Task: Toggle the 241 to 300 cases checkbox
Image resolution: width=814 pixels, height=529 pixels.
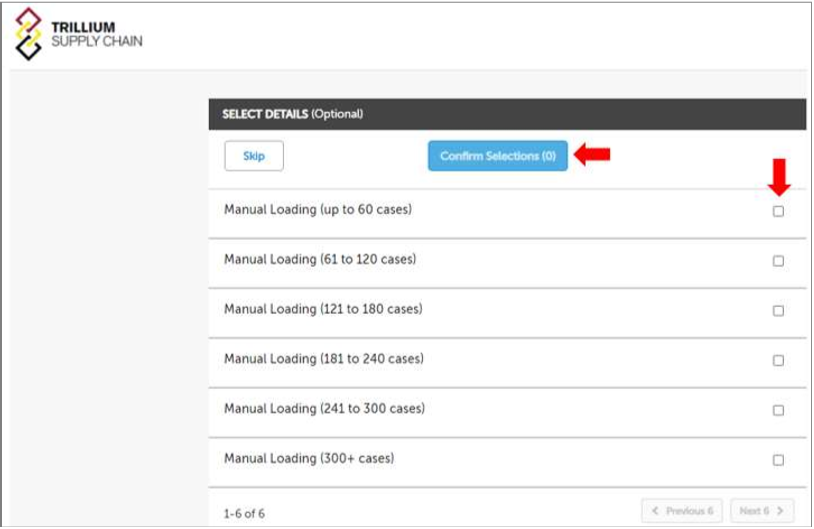Action: coord(778,410)
